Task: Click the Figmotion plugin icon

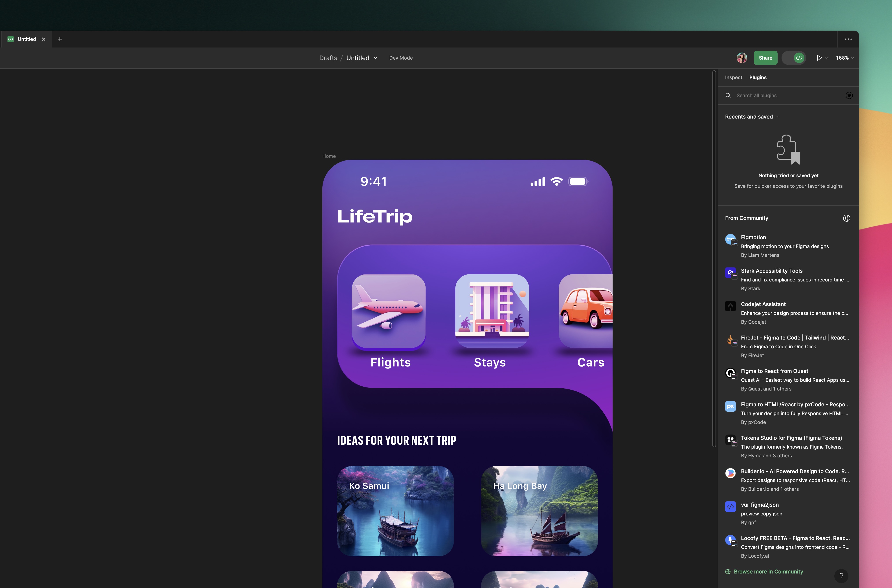Action: pos(730,239)
